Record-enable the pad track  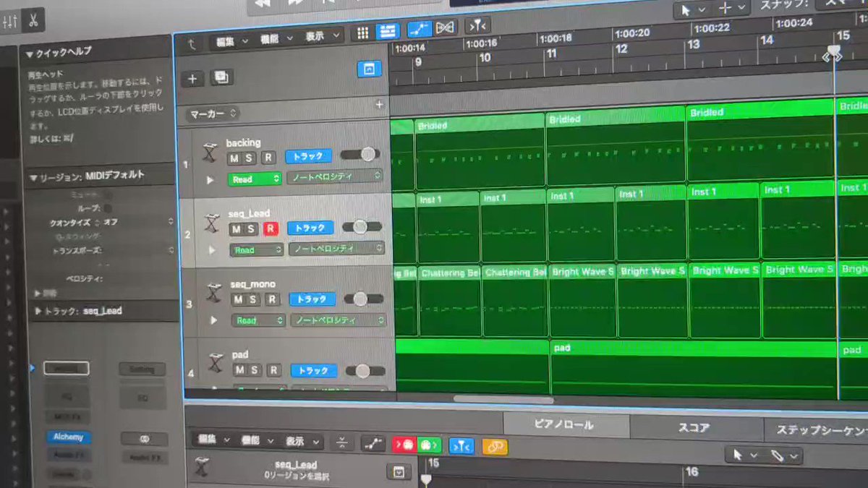point(273,369)
